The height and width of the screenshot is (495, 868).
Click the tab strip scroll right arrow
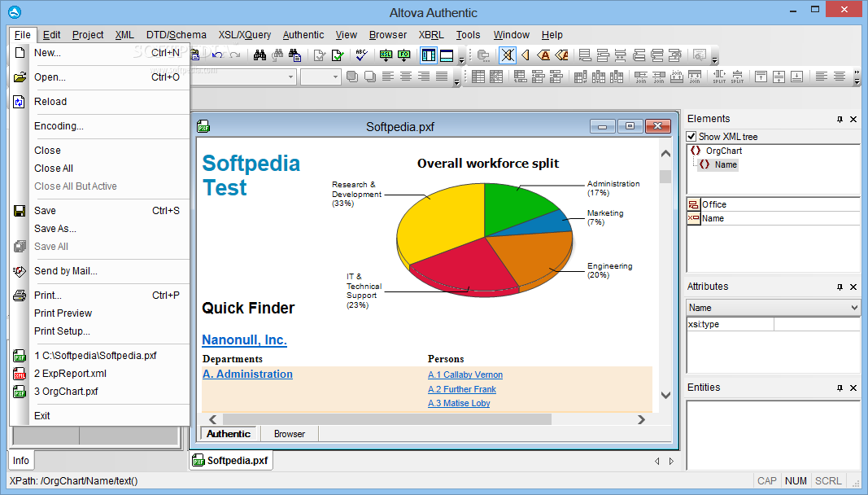tap(671, 461)
